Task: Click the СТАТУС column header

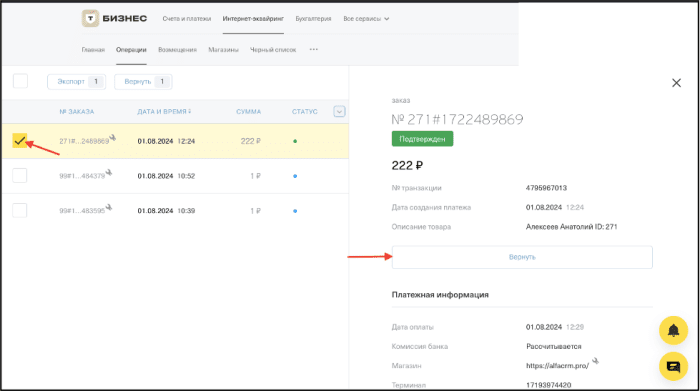Action: (x=304, y=112)
